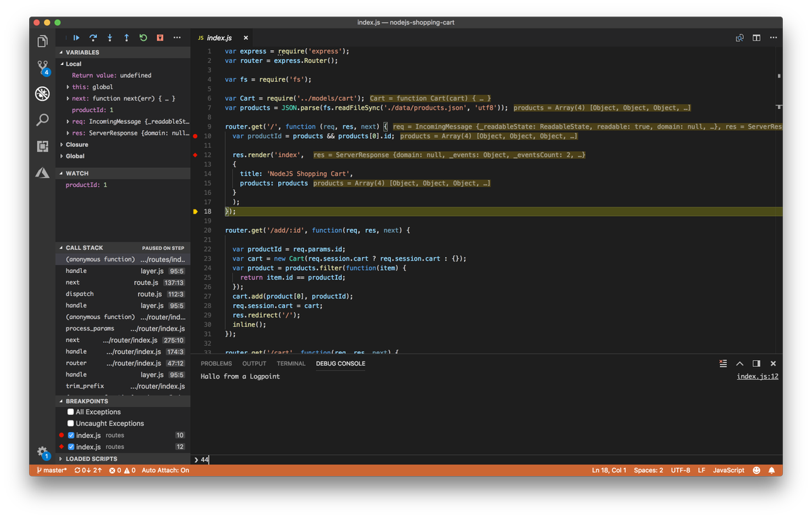Click the Step Over debug control

click(93, 38)
